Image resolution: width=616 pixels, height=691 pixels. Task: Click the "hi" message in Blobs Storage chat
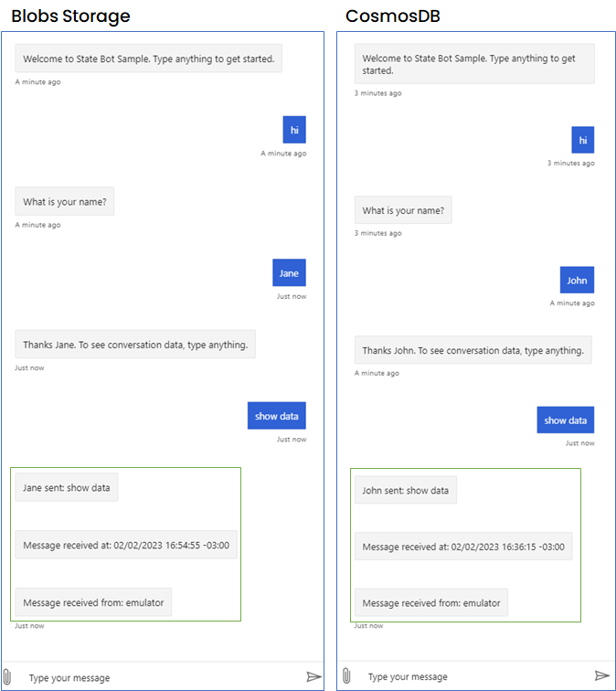pos(294,130)
